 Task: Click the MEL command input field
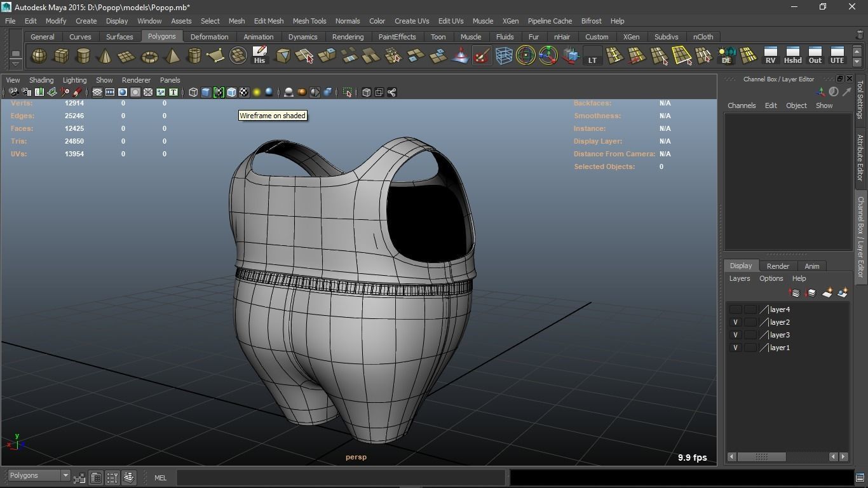341,477
